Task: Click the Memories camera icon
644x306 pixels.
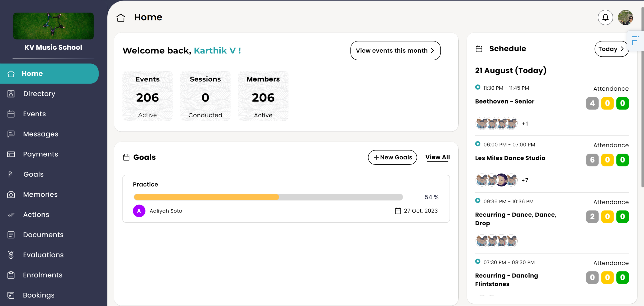Action: click(x=11, y=194)
